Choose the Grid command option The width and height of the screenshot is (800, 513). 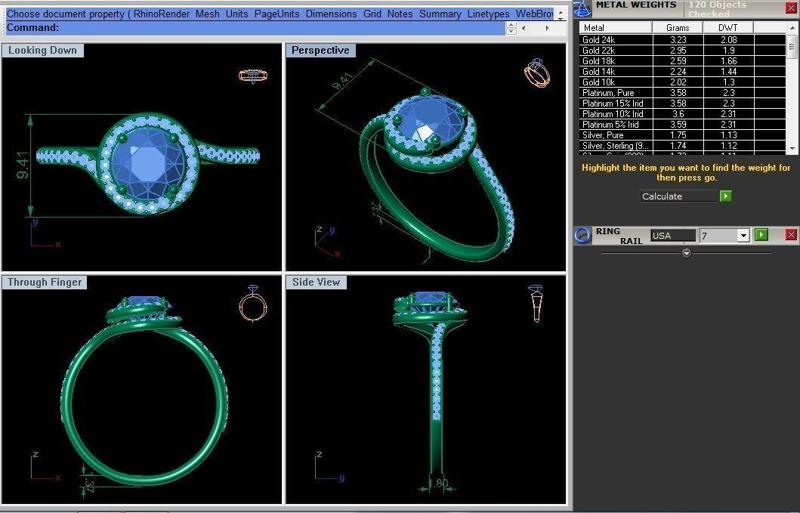[372, 14]
